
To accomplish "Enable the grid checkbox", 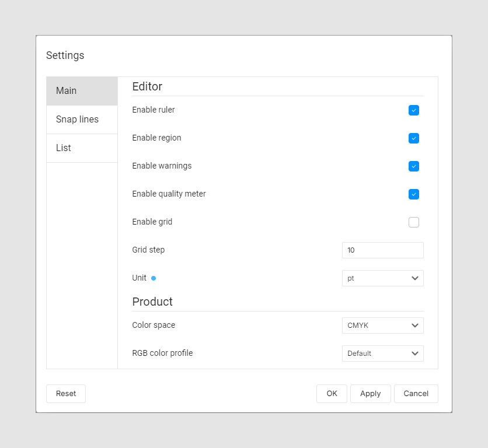I will tap(414, 222).
